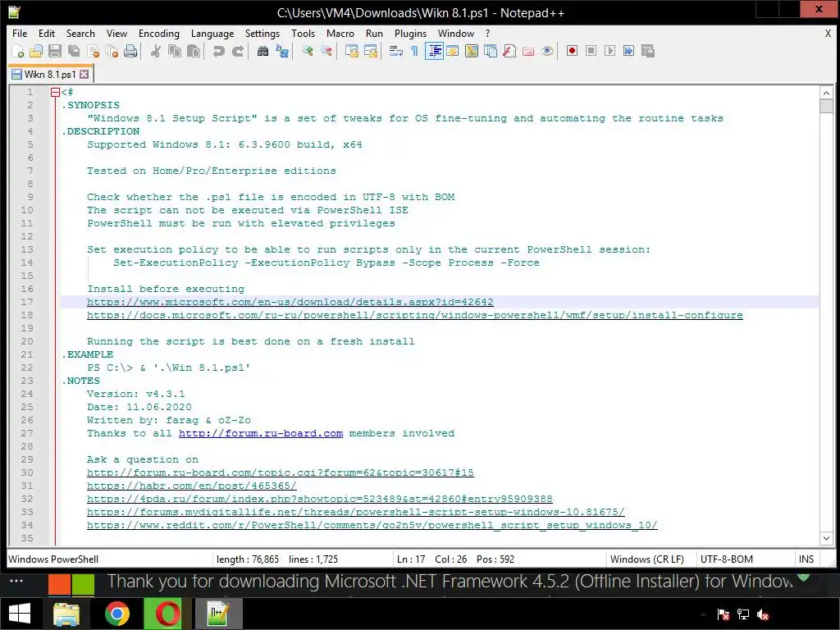Click the Windows Start button
Screen dimensions: 840x630
pos(20,614)
